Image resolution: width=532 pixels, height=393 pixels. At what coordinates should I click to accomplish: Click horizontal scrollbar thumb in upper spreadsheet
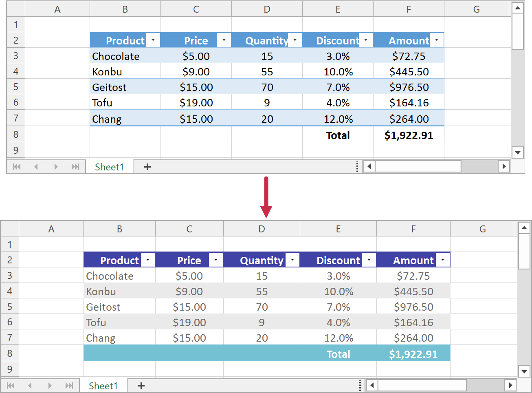tap(418, 166)
